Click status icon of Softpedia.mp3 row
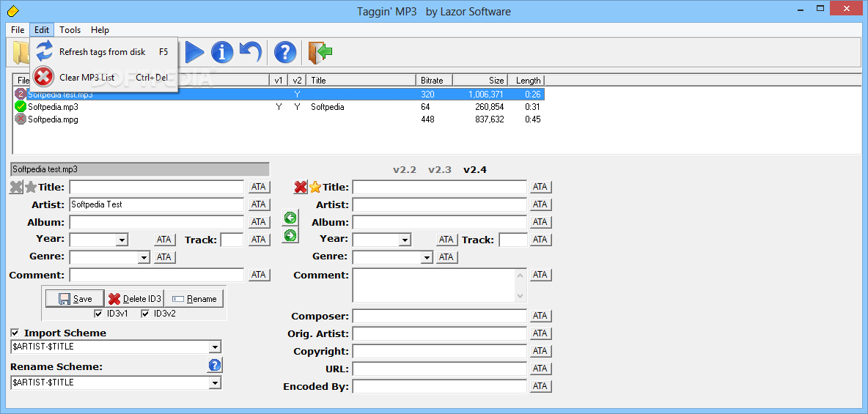Image resolution: width=868 pixels, height=414 pixels. 21,106
